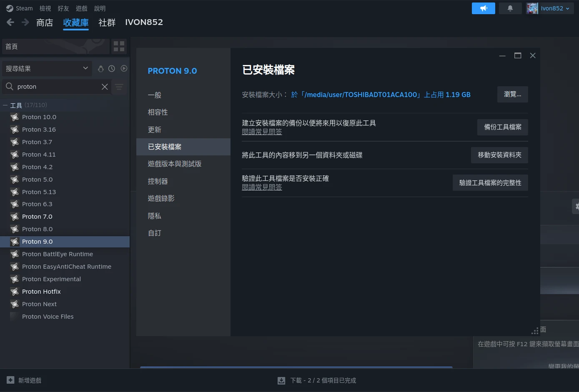579x392 pixels.
Task: Open the 檢視 menu
Action: 45,8
